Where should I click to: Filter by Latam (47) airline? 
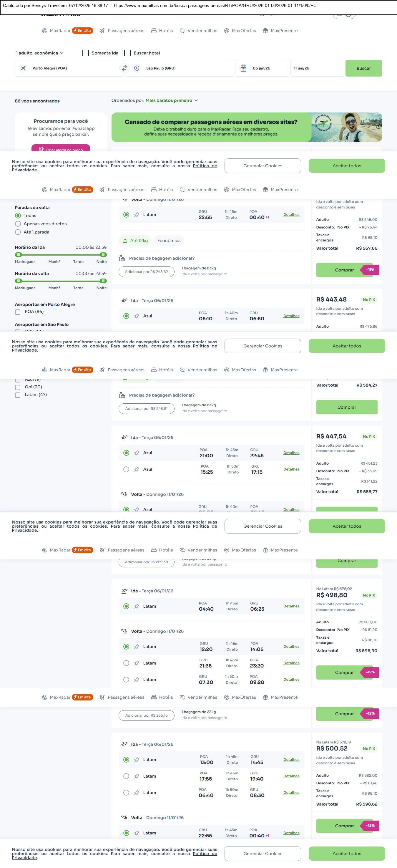click(x=18, y=395)
